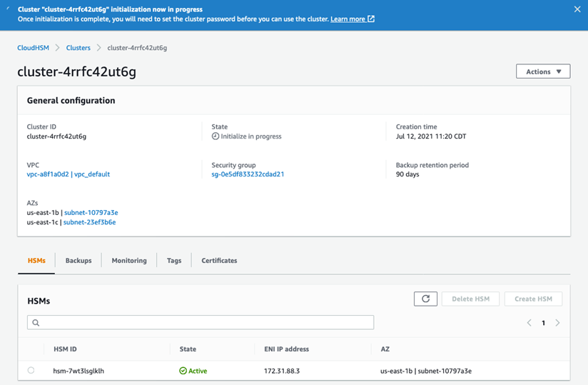Switch to the Backups tab
The width and height of the screenshot is (588, 385).
click(78, 261)
